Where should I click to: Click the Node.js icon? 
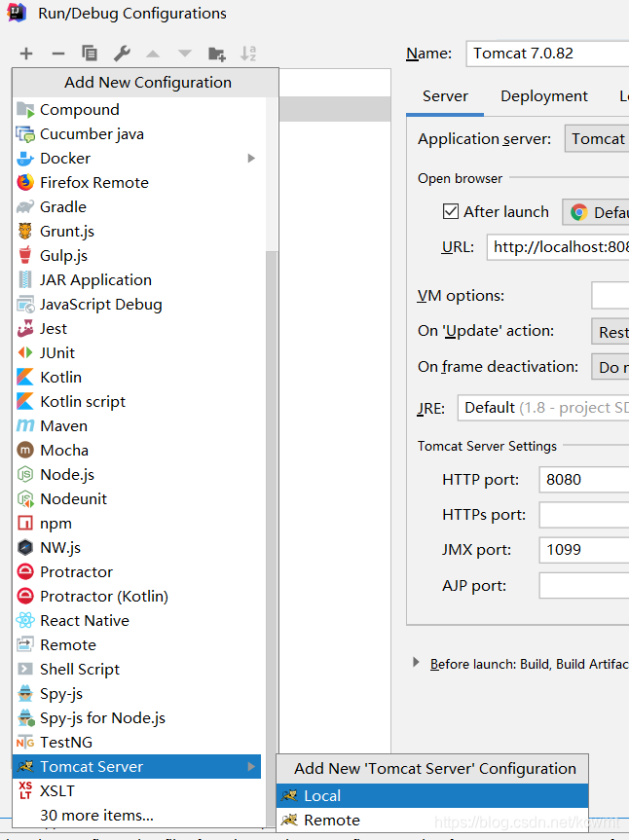25,474
